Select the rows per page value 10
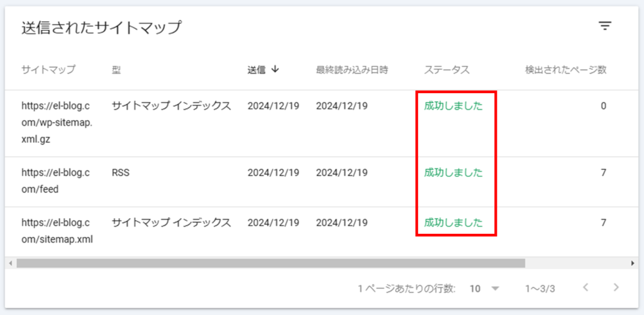Screen dimensions: 644x315 (475, 289)
